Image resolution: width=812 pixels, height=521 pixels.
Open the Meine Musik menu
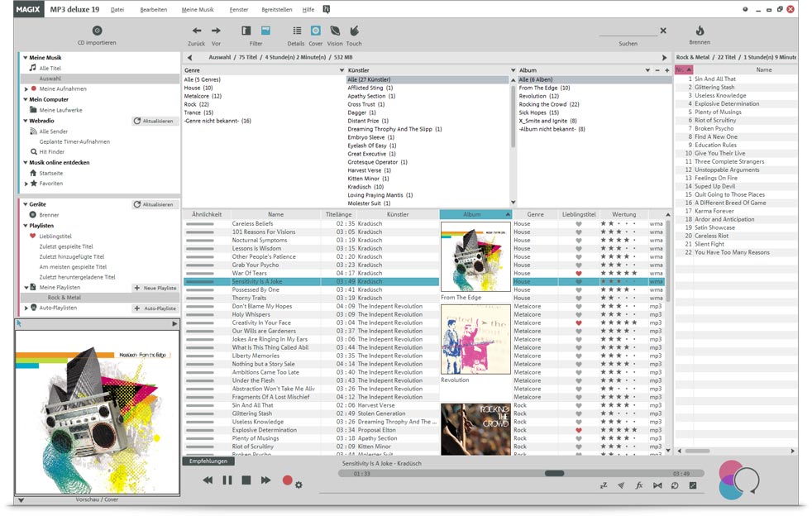point(198,9)
